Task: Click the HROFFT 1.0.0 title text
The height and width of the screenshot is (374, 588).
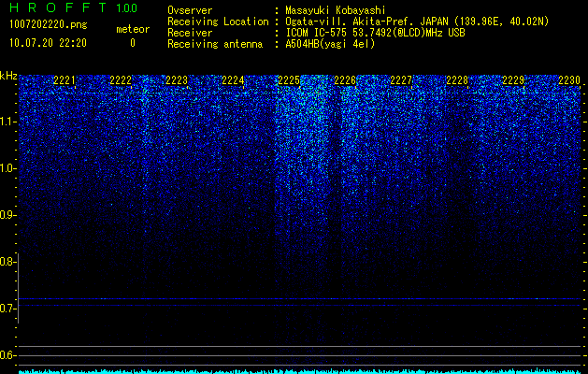Action: coord(74,7)
